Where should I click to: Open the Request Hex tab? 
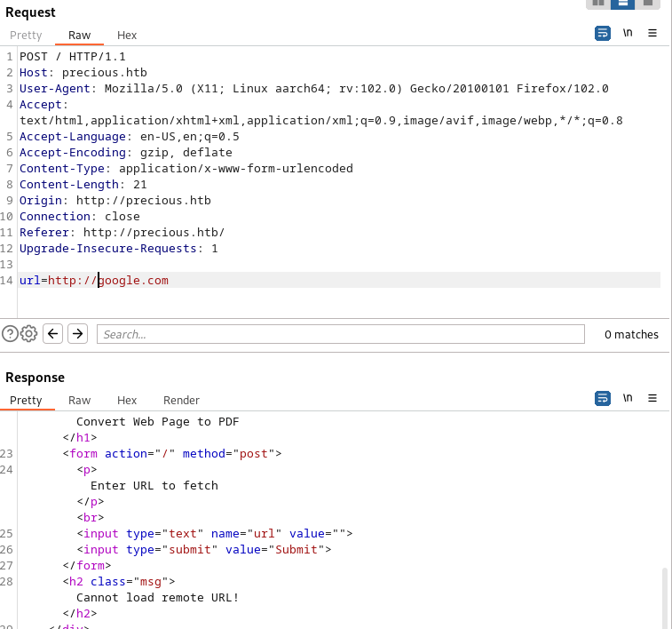[127, 36]
